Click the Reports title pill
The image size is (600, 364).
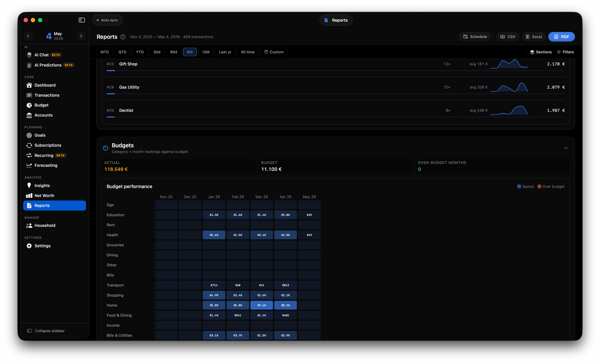[336, 20]
